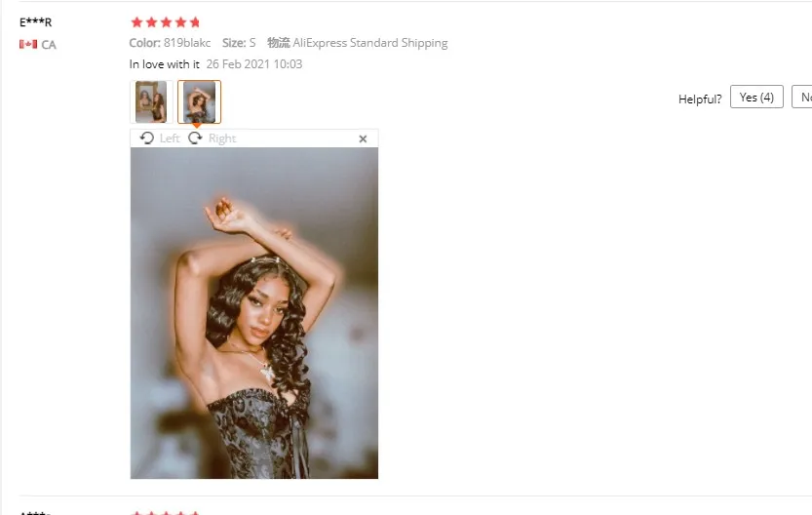Open the first review photo thumbnail
Viewport: 812px width, 515px height.
[151, 101]
